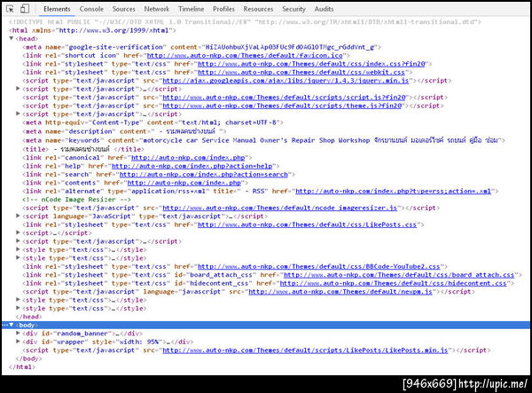Select the title element line
The height and width of the screenshot is (393, 532).
point(83,149)
